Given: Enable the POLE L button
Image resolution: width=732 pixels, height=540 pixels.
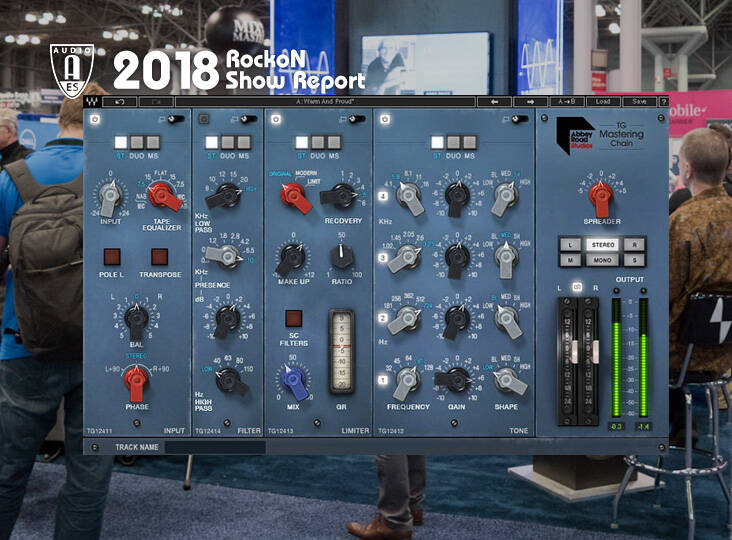Looking at the screenshot, I should coord(112,256).
